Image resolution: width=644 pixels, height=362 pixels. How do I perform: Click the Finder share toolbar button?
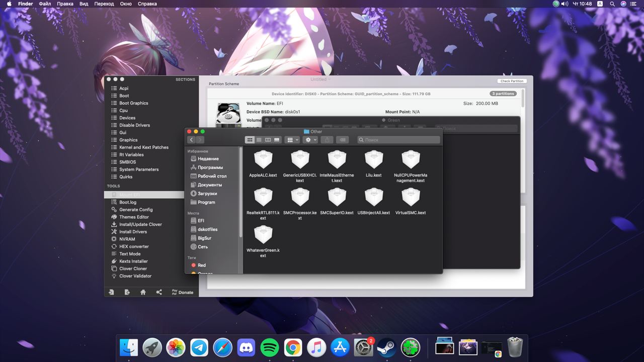[x=327, y=140]
